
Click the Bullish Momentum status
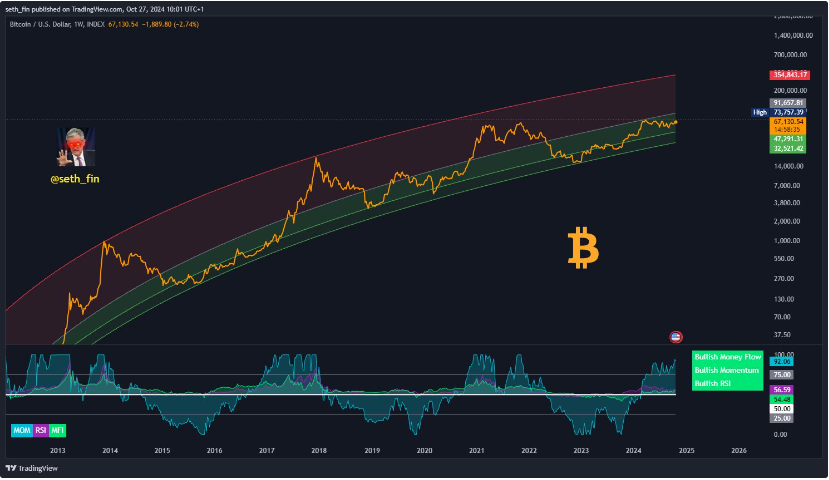tap(726, 370)
